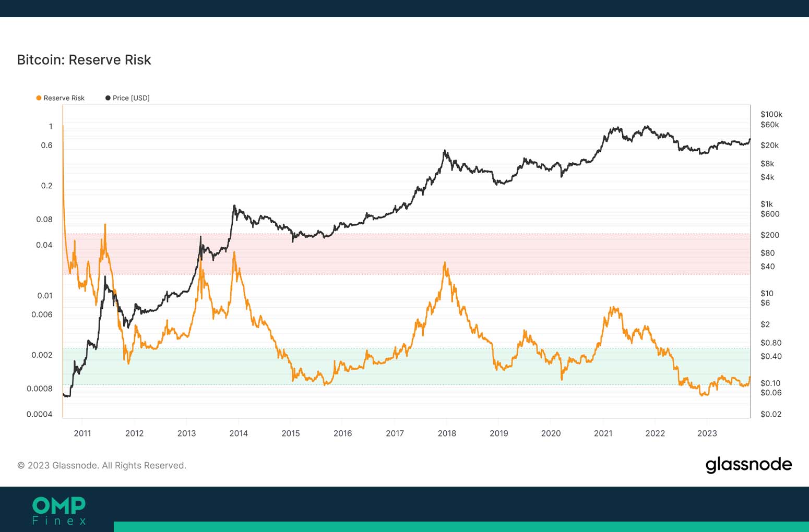Select the 2018 x-axis label

pyautogui.click(x=447, y=433)
